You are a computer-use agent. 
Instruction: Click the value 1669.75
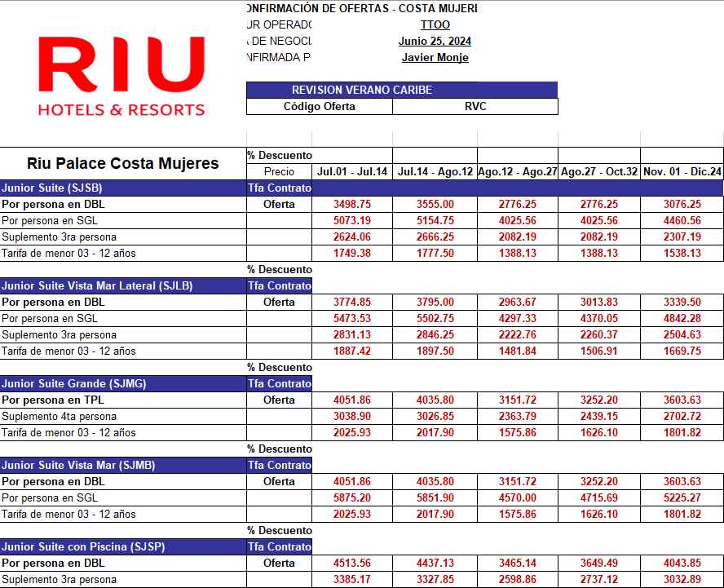(682, 351)
